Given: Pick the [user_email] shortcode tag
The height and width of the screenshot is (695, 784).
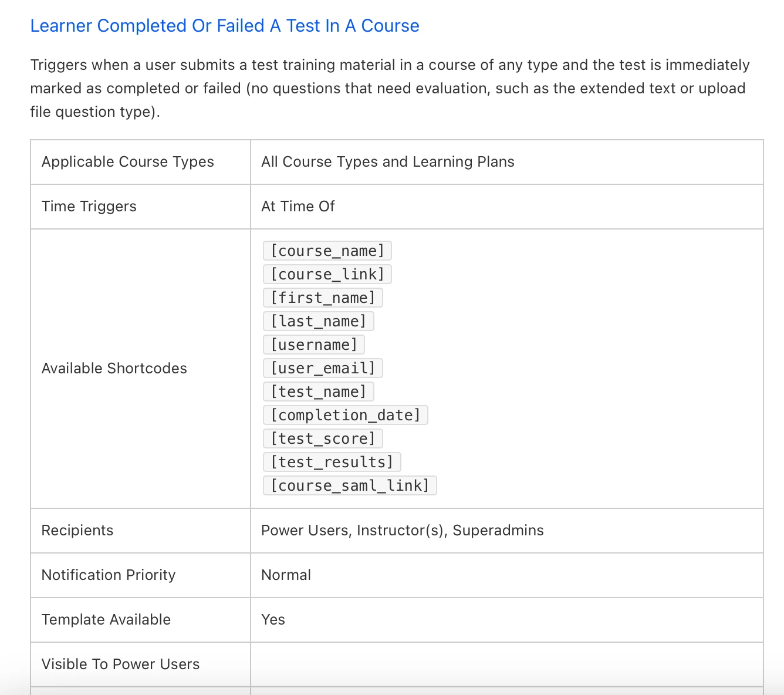Looking at the screenshot, I should point(323,368).
